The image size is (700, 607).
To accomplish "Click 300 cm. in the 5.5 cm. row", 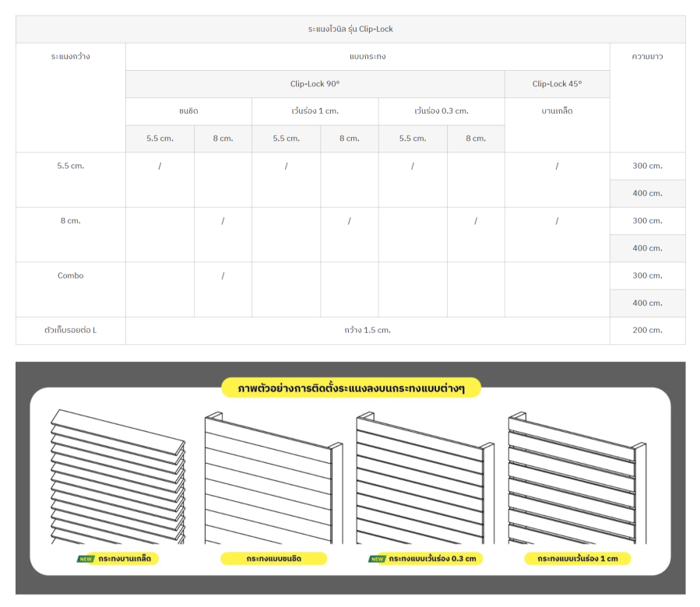I will click(647, 166).
